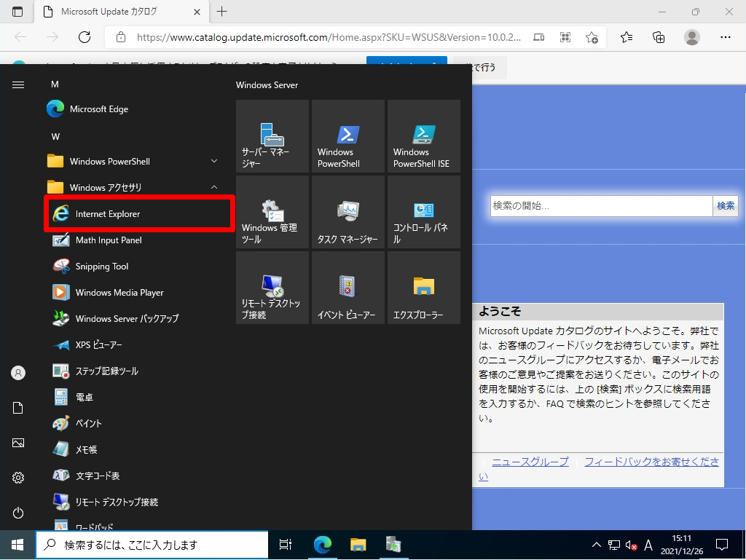The image size is (746, 560).
Task: Open the Edge Favorites panel
Action: pyautogui.click(x=627, y=37)
